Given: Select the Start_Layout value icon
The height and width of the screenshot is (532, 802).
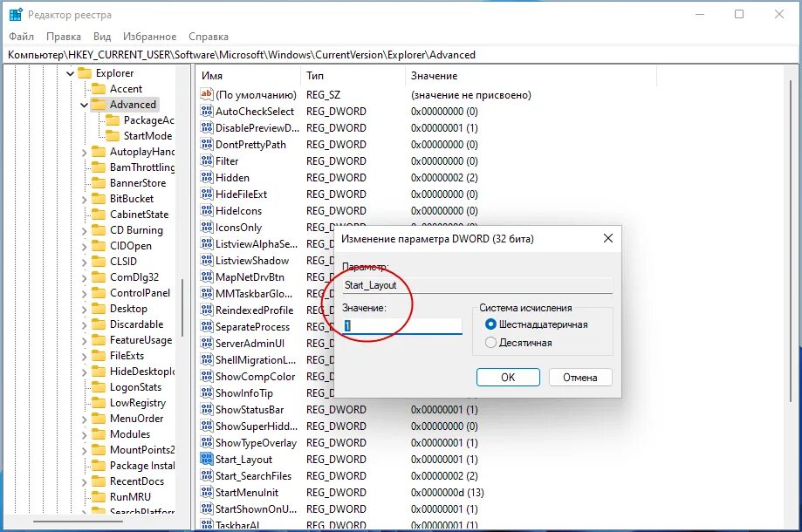Looking at the screenshot, I should (x=207, y=459).
